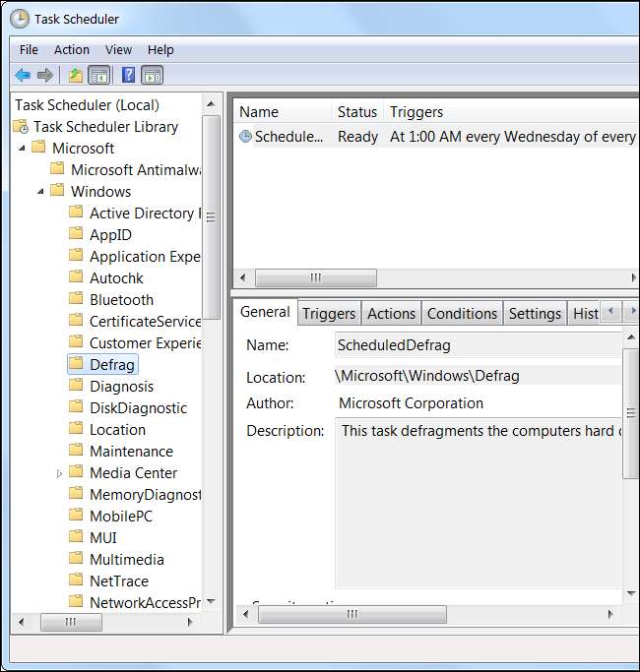The image size is (640, 672).
Task: Collapse the Microsoft tree node
Action: pos(22,149)
